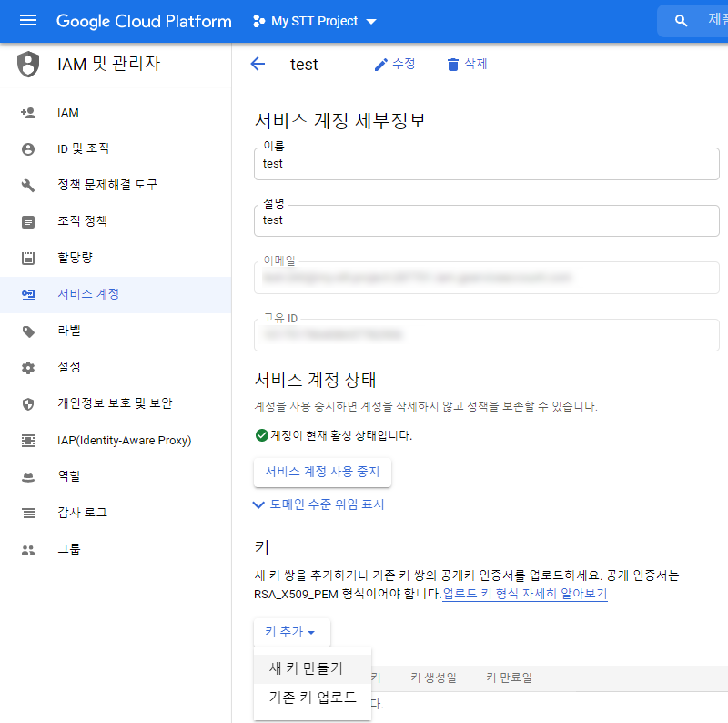Viewport: 728px width, 723px height.
Task: Click the 감사 로그 list icon
Action: coord(28,513)
